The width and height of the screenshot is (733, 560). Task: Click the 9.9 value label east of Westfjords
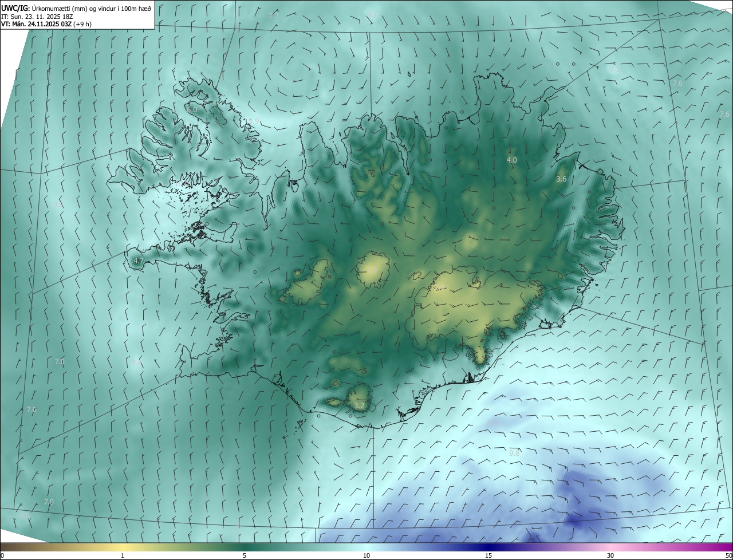(x=254, y=121)
